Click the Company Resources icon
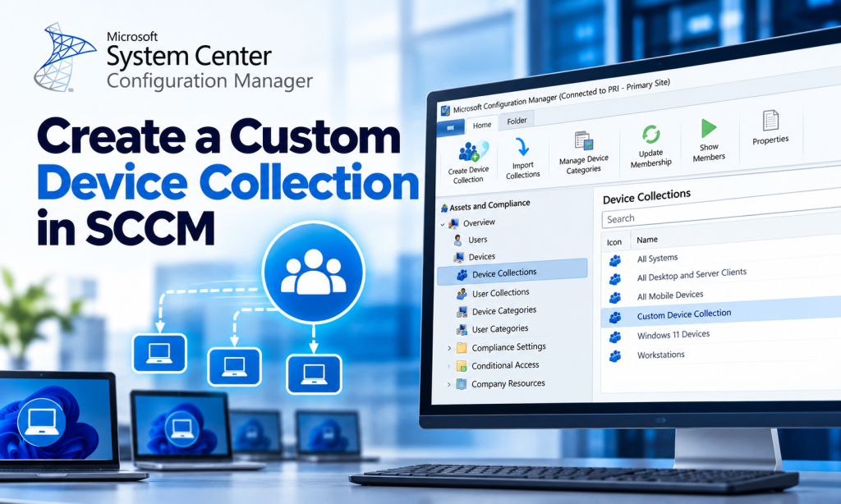841x504 pixels. [462, 384]
